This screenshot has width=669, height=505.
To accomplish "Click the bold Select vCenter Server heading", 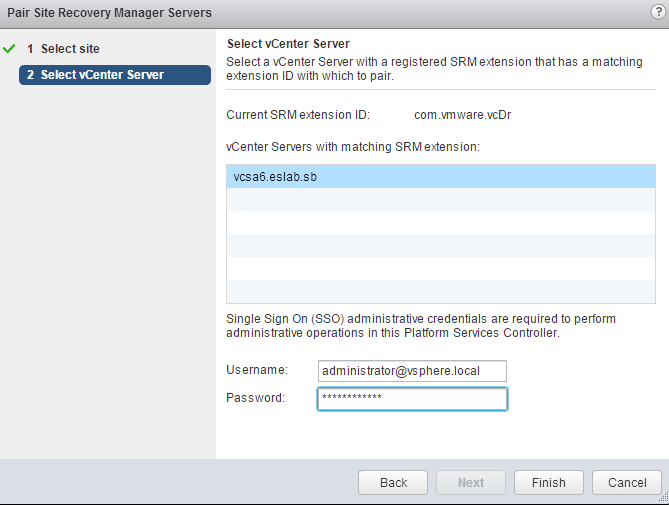I will tap(288, 43).
